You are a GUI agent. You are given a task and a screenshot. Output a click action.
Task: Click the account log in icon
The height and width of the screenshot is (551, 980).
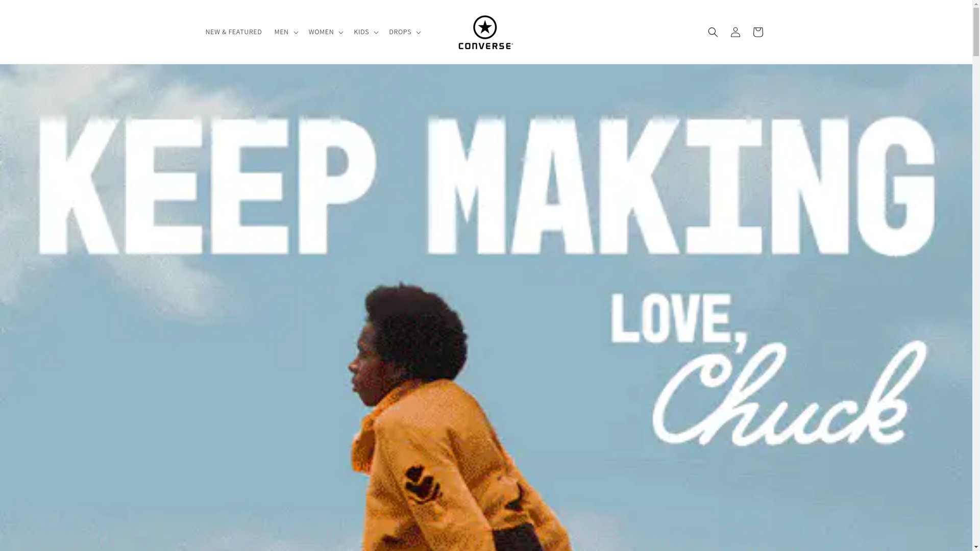(x=735, y=32)
